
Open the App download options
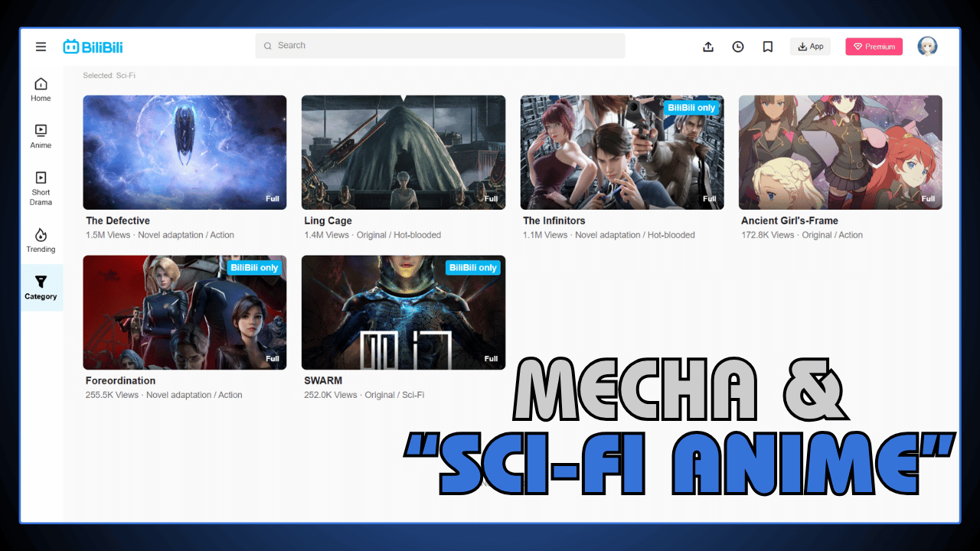[x=810, y=46]
